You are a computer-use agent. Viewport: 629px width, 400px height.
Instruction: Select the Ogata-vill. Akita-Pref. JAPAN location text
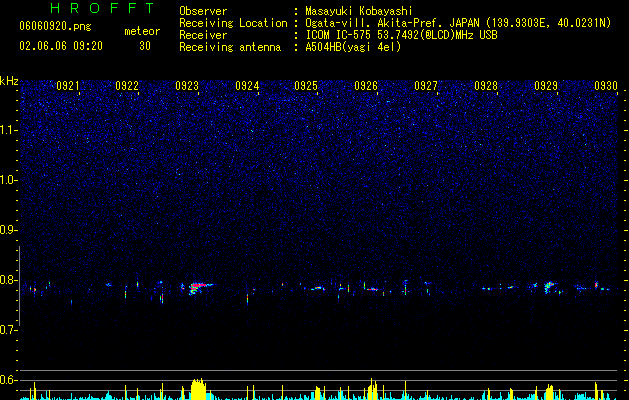pyautogui.click(x=458, y=23)
